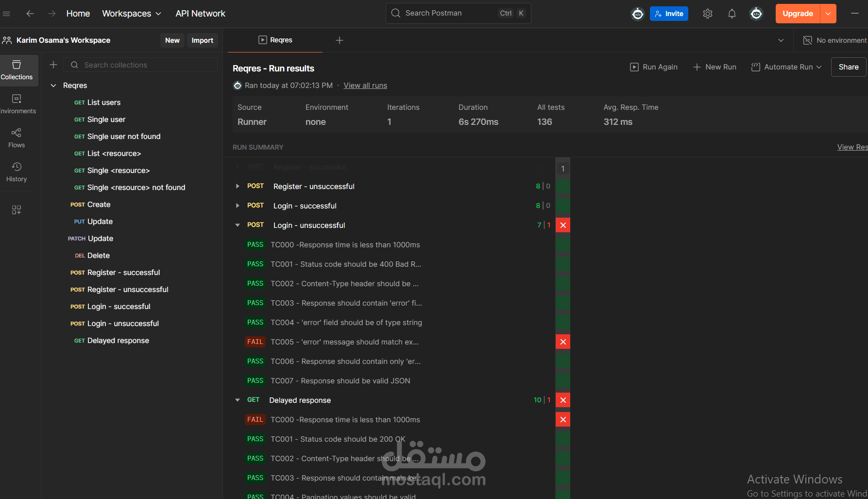Expand Login - successful results
The height and width of the screenshot is (499, 868).
click(238, 206)
